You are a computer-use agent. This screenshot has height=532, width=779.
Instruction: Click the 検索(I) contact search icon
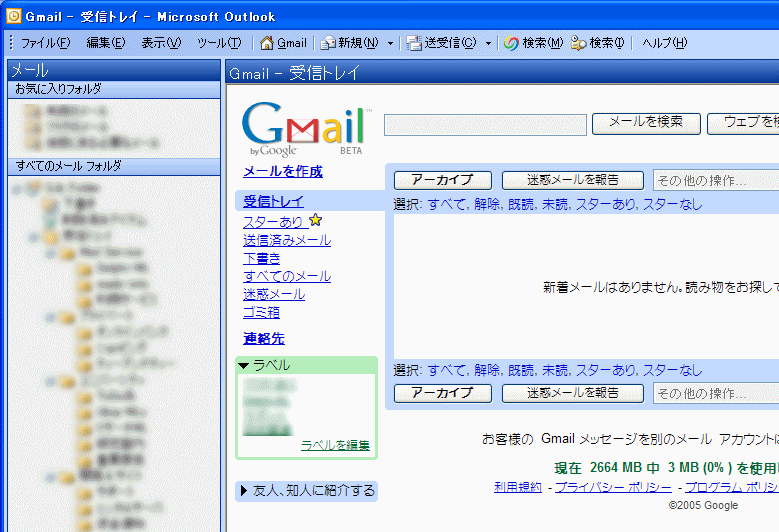[579, 43]
